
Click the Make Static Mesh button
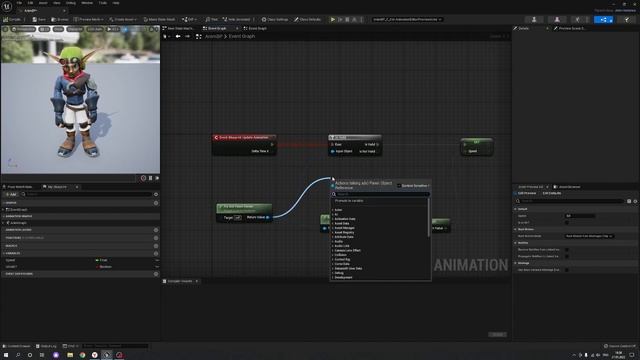coord(159,19)
